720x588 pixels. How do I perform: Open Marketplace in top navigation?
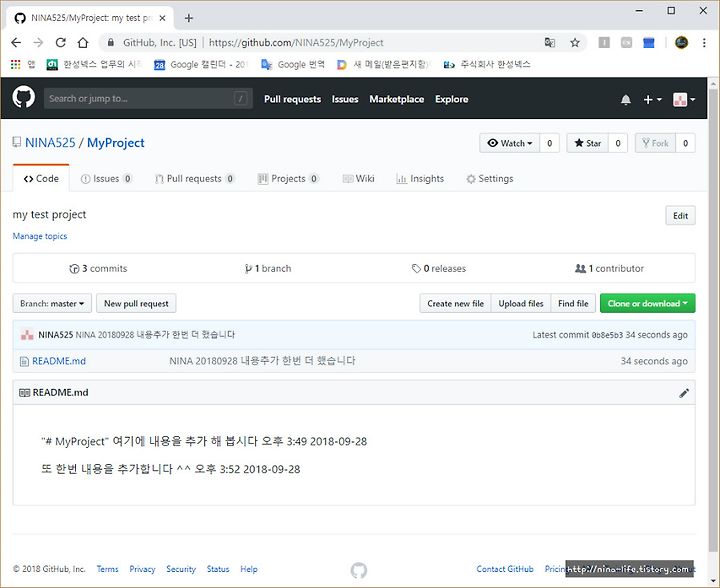coord(397,99)
